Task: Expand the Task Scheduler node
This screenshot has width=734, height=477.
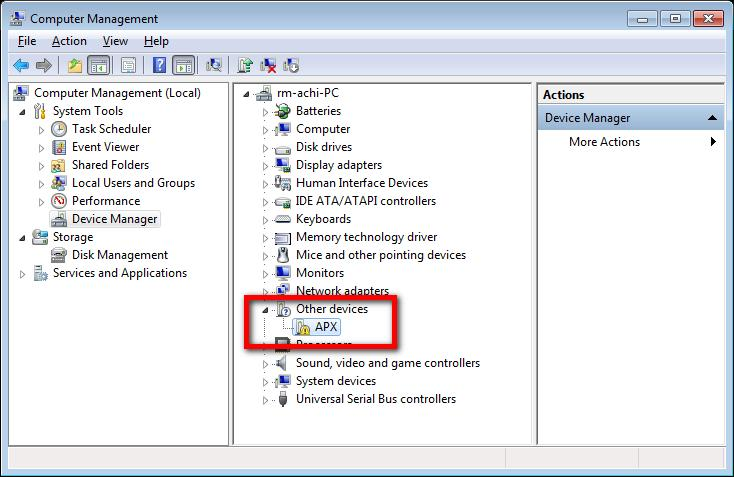Action: pos(41,130)
